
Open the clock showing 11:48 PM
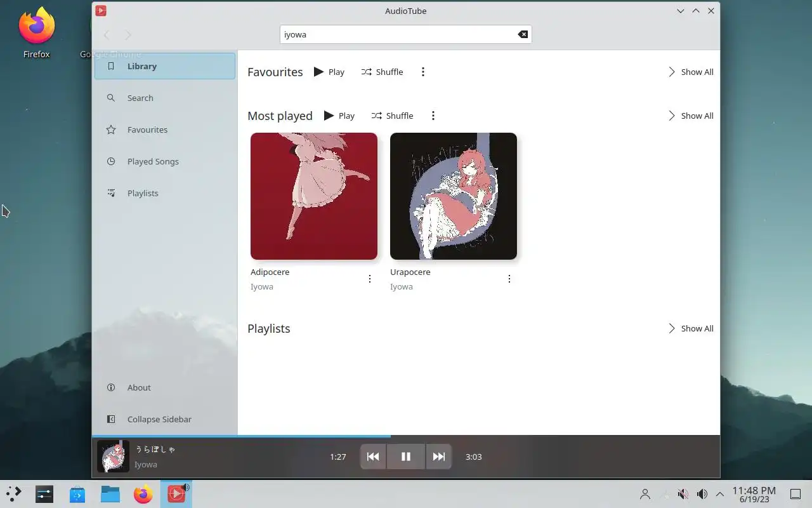coord(754,494)
